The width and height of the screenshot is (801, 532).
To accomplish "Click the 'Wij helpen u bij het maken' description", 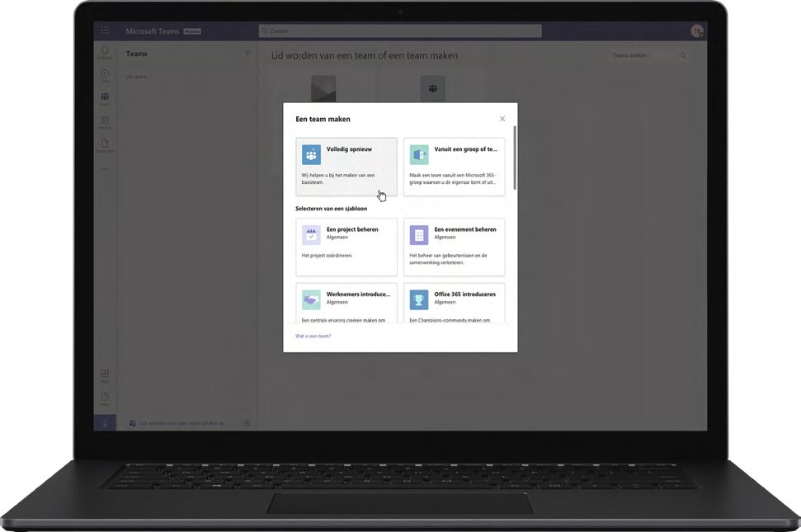I will (338, 179).
